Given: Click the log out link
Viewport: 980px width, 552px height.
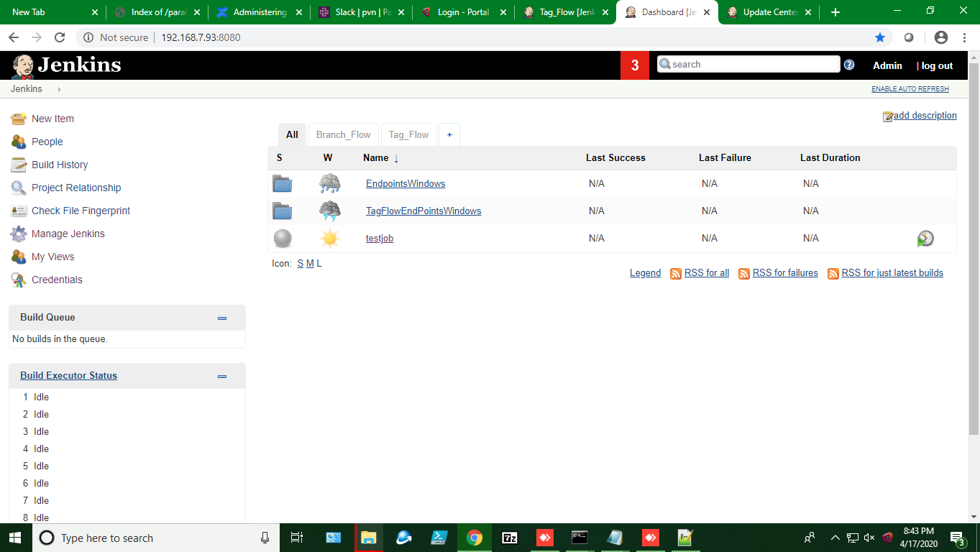Looking at the screenshot, I should pyautogui.click(x=937, y=65).
